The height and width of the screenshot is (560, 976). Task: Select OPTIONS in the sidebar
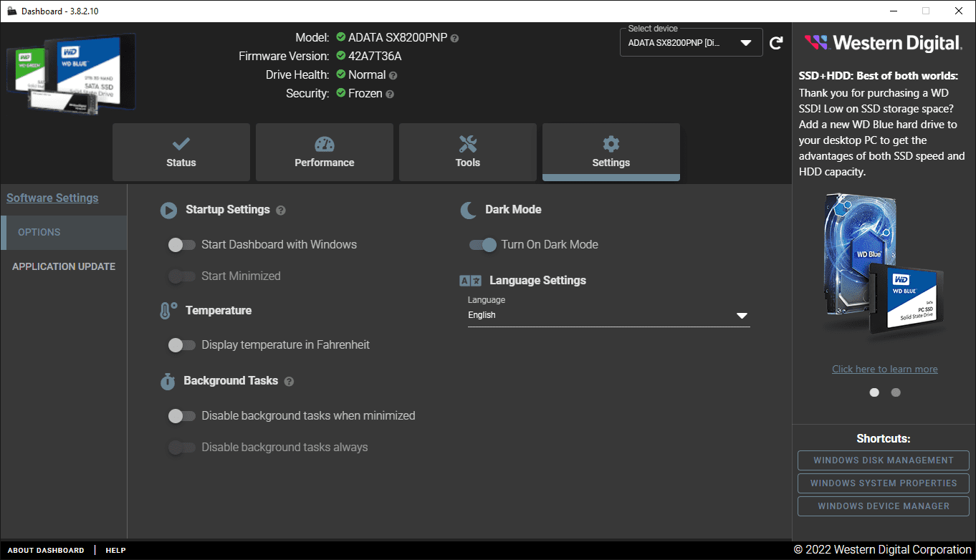pos(64,233)
